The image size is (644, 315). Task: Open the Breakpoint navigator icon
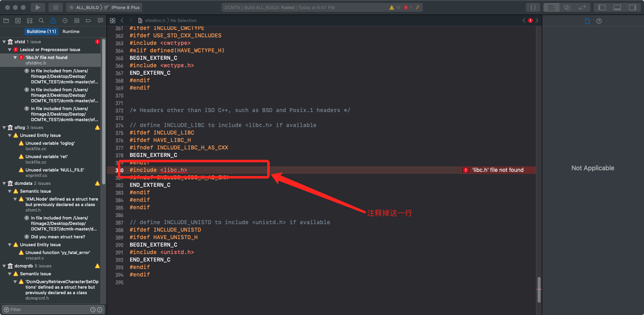coord(88,20)
